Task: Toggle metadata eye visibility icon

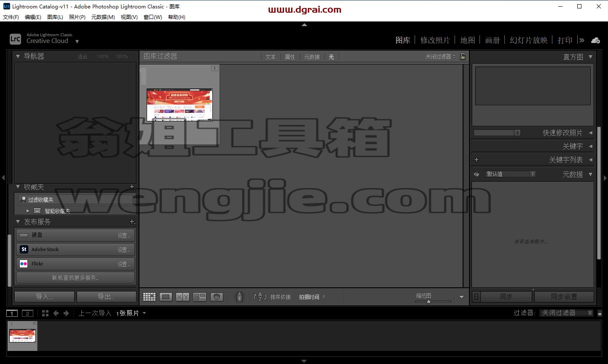Action: [477, 174]
